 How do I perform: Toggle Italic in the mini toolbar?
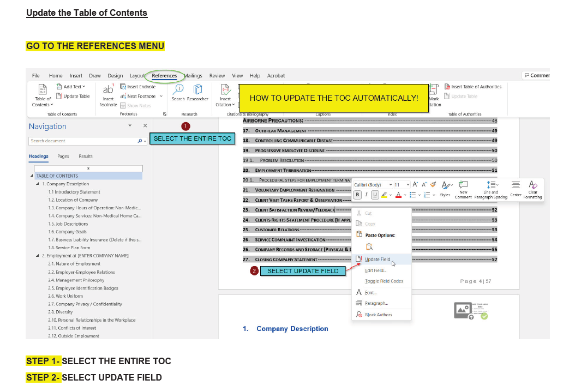click(x=366, y=195)
